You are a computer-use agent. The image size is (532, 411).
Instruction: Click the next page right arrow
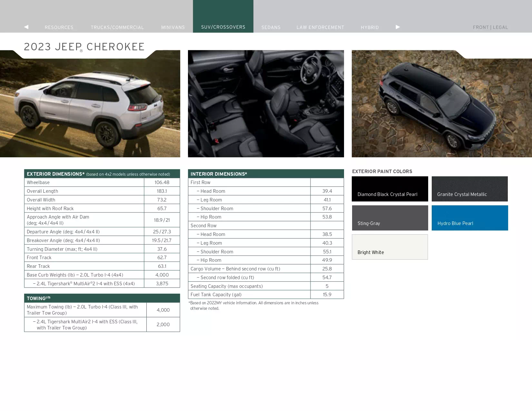coord(398,27)
